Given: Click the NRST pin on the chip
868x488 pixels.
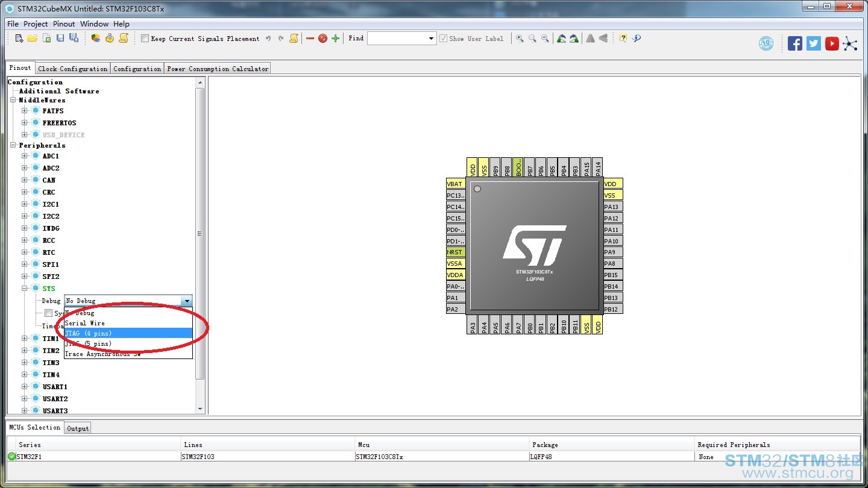Looking at the screenshot, I should [x=456, y=252].
